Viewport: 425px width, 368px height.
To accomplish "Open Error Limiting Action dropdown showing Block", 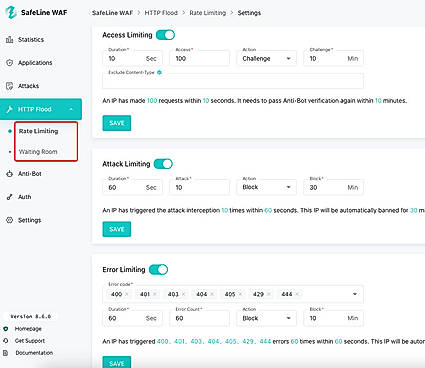I will (266, 318).
